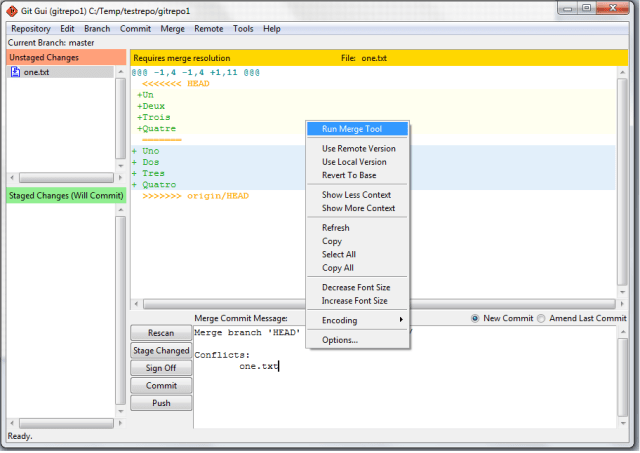Select one.txt in Unstaged Changes list

point(36,73)
